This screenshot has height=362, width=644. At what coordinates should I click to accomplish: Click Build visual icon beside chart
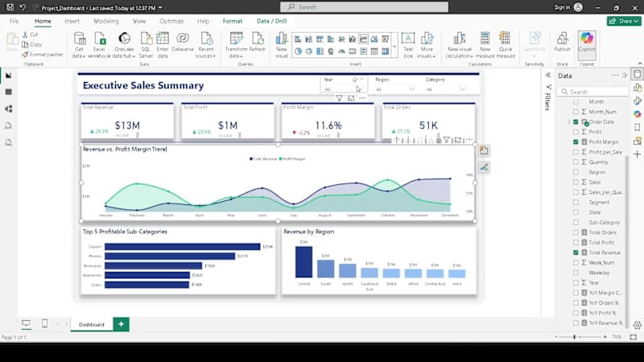click(x=485, y=150)
